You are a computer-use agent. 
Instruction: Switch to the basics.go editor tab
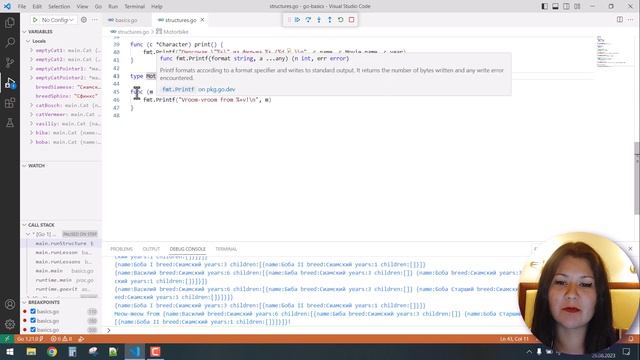pos(126,20)
